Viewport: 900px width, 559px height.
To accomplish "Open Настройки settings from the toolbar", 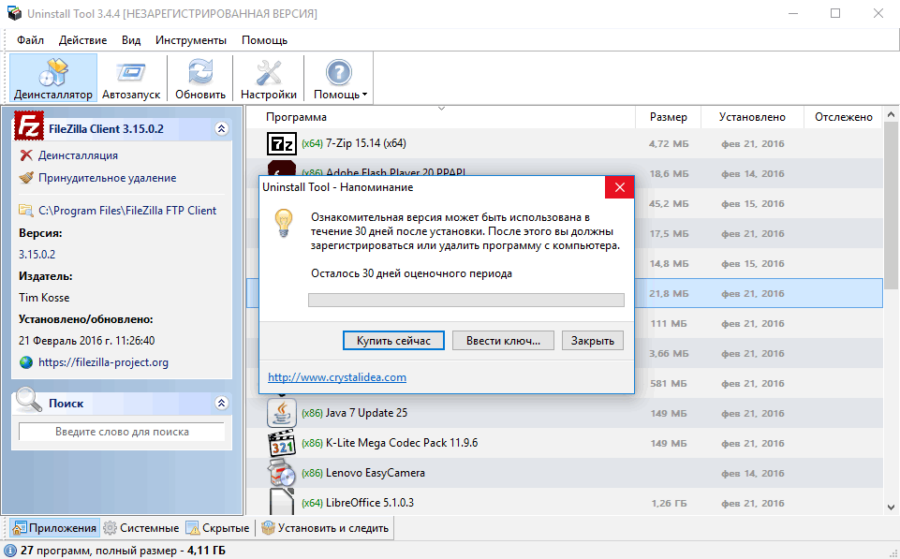I will tap(268, 79).
